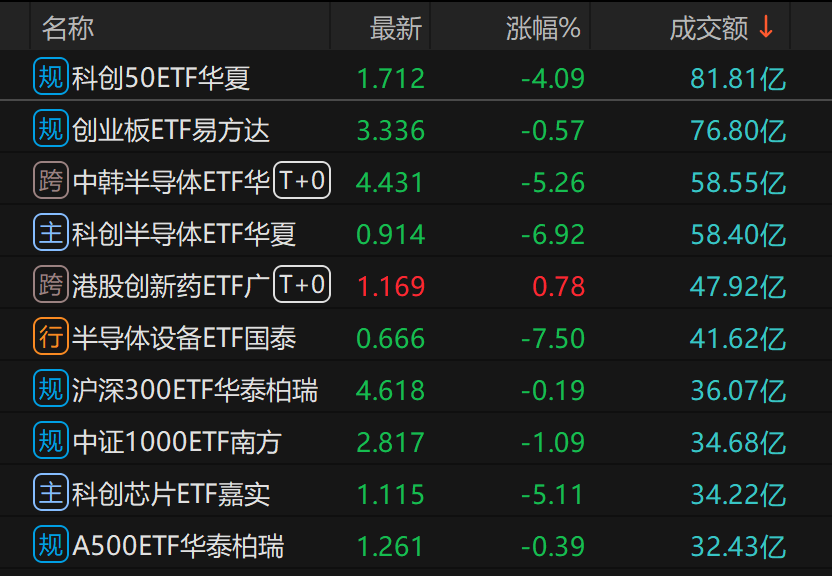Click the turnover value 76.80亿

(x=738, y=130)
